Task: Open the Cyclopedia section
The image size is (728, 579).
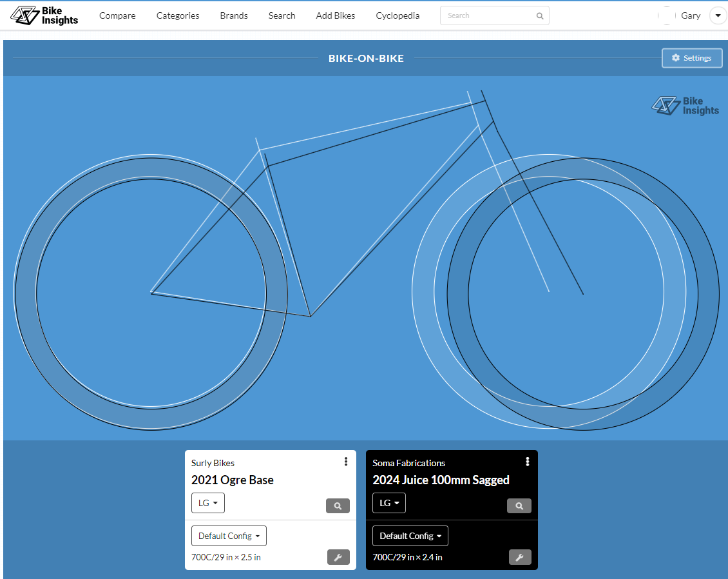Action: (x=398, y=15)
